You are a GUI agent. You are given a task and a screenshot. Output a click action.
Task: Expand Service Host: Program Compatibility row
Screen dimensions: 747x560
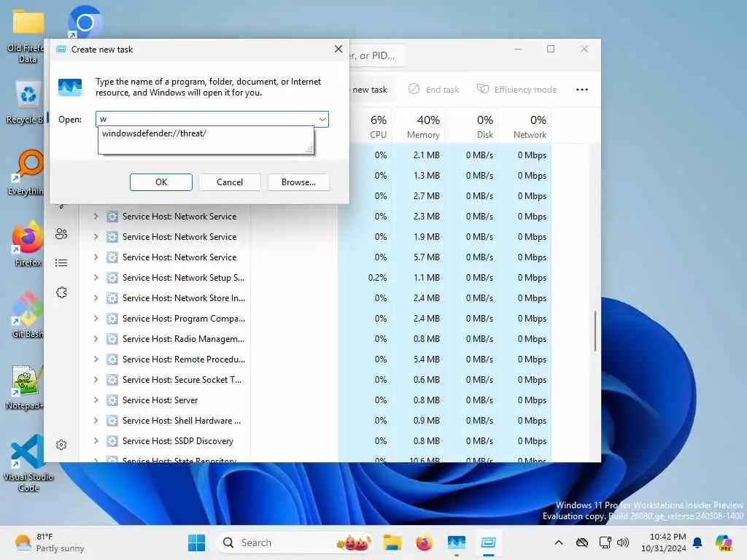[x=96, y=319]
